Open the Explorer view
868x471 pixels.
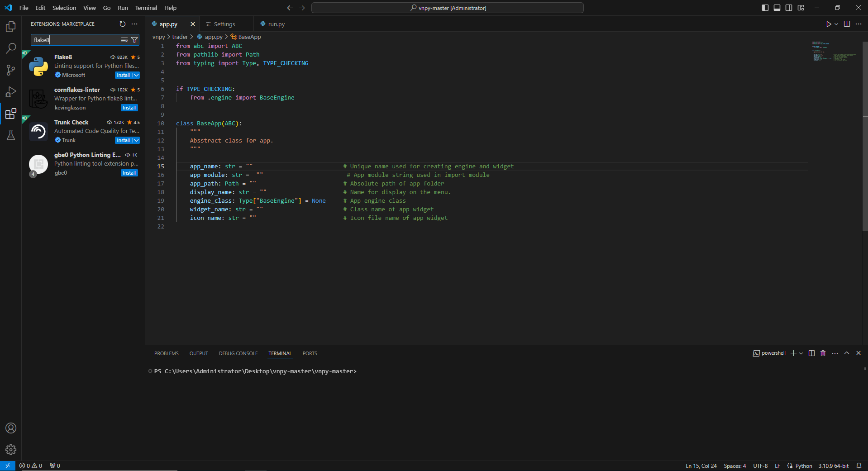pos(11,27)
